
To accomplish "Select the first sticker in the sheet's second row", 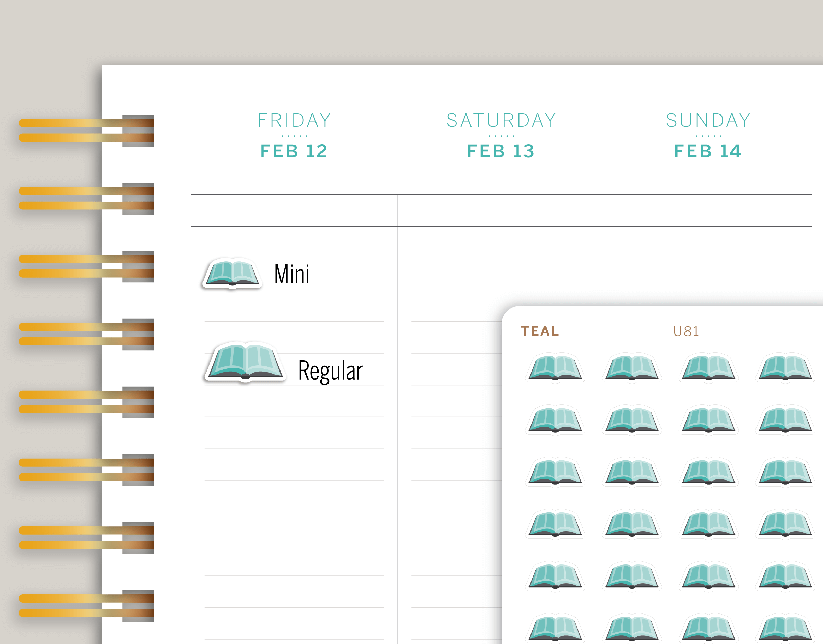I will (555, 420).
